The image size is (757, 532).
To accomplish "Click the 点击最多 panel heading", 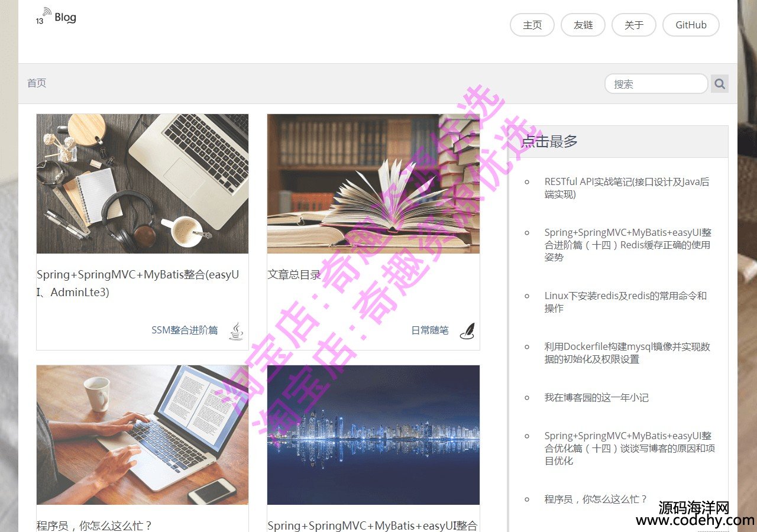I will point(549,141).
